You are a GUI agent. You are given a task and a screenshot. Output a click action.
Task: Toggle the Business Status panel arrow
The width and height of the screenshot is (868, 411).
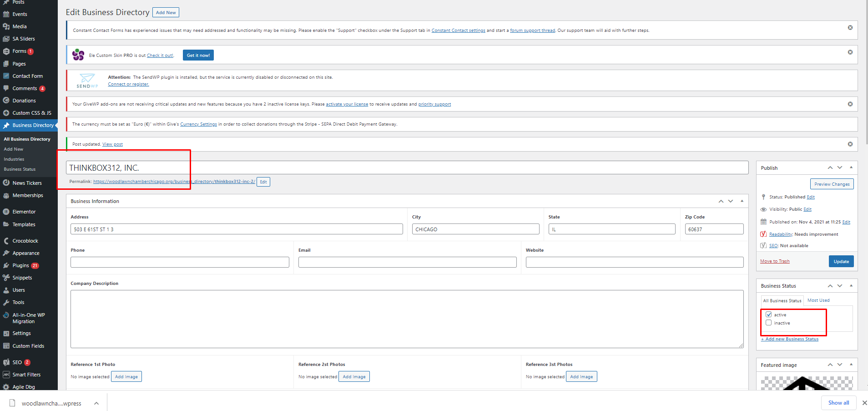[x=851, y=285]
